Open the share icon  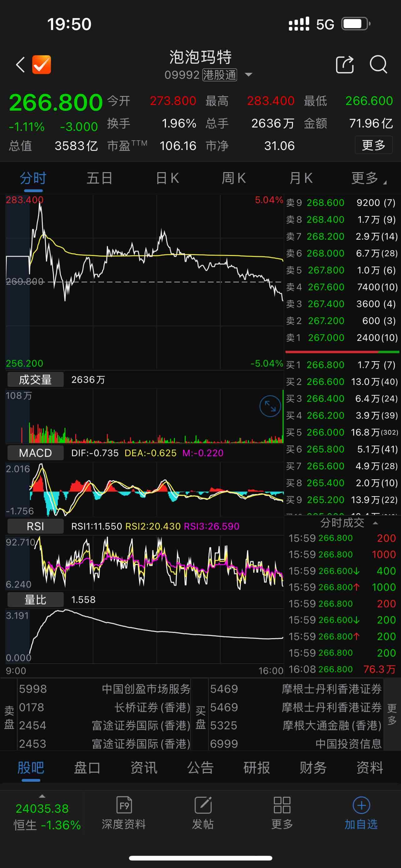(345, 64)
